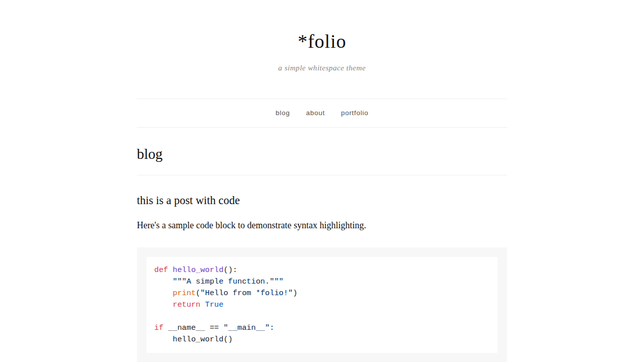Image resolution: width=644 pixels, height=362 pixels.
Task: Place cursor on the docstring 'A simple function.'
Action: point(228,282)
